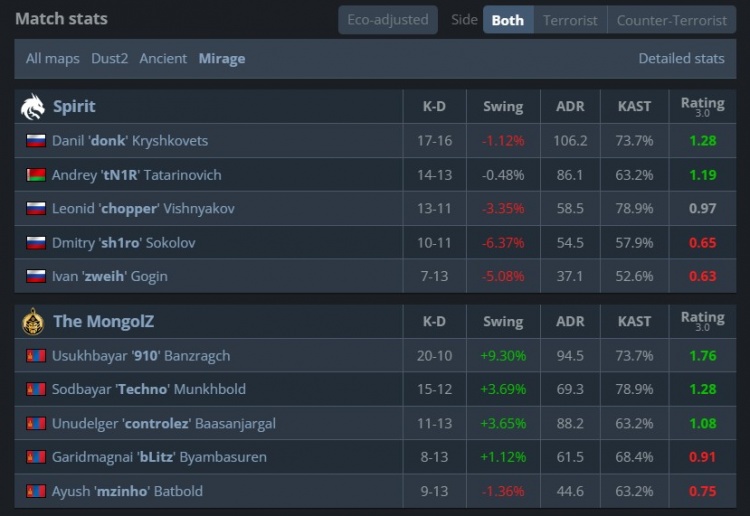Click the flag icon next to mzinho

coord(36,491)
